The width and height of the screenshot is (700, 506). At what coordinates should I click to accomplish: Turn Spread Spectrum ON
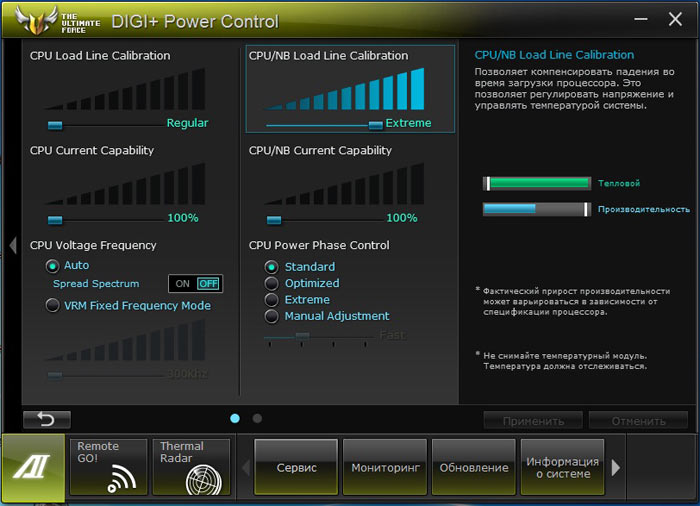point(183,284)
